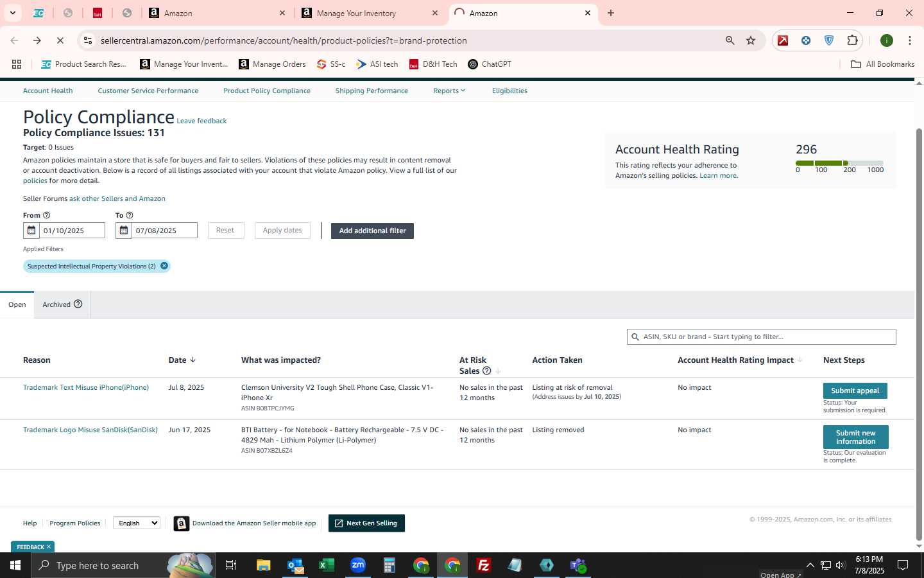Click the At Risk Sales help icon
The width and height of the screenshot is (924, 578).
tap(486, 371)
